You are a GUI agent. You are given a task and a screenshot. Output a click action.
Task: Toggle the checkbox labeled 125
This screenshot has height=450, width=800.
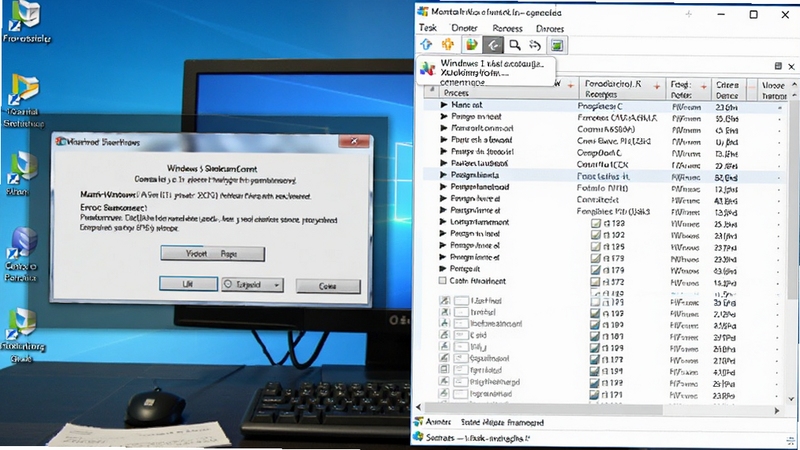pyautogui.click(x=595, y=246)
